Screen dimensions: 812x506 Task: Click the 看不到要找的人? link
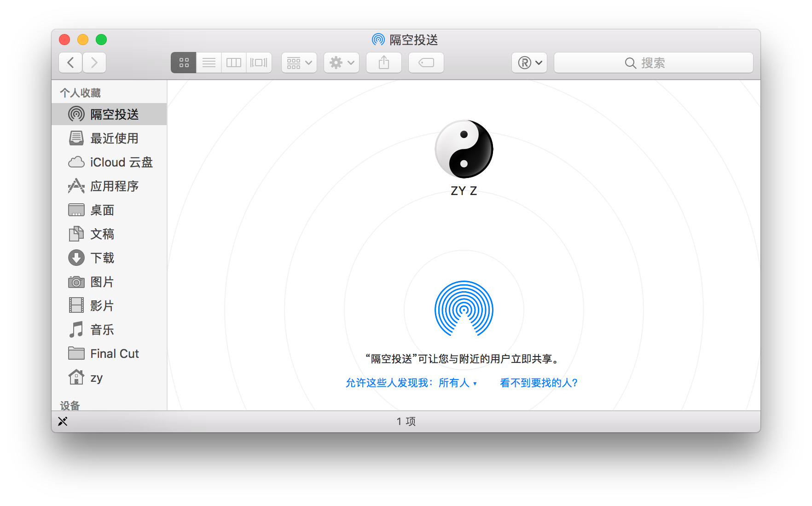click(538, 383)
